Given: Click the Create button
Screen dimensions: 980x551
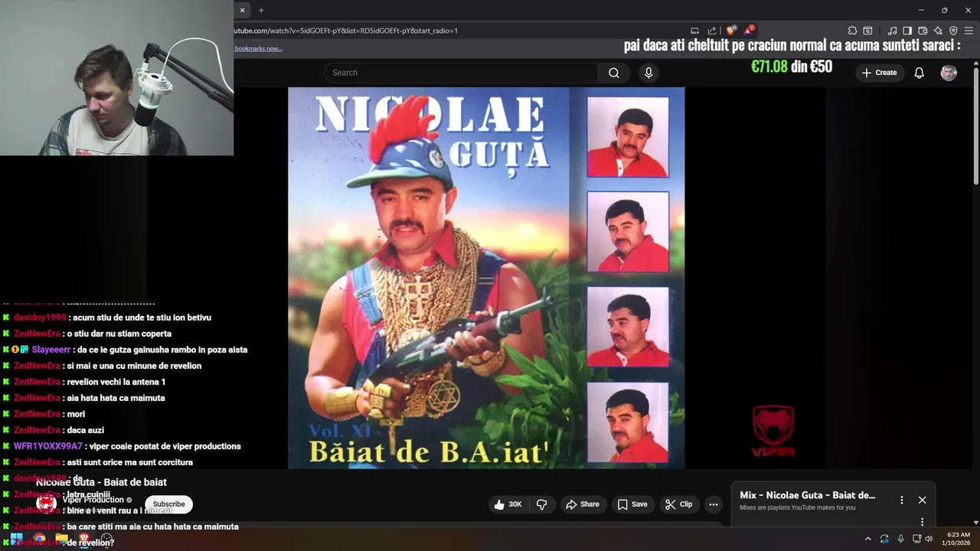Looking at the screenshot, I should [879, 73].
